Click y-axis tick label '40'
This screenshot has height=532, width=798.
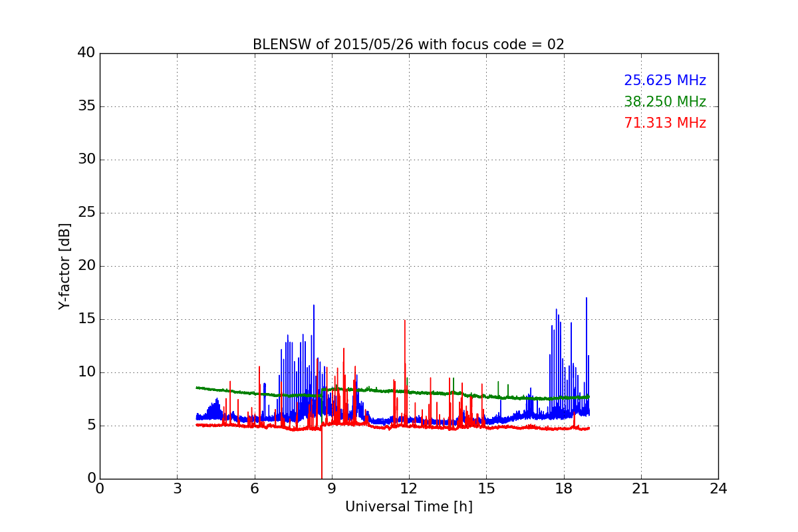pos(86,53)
